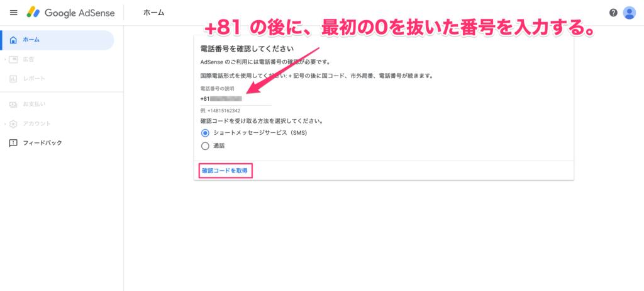Open the レポート menu item
The height and width of the screenshot is (291, 644).
57,78
